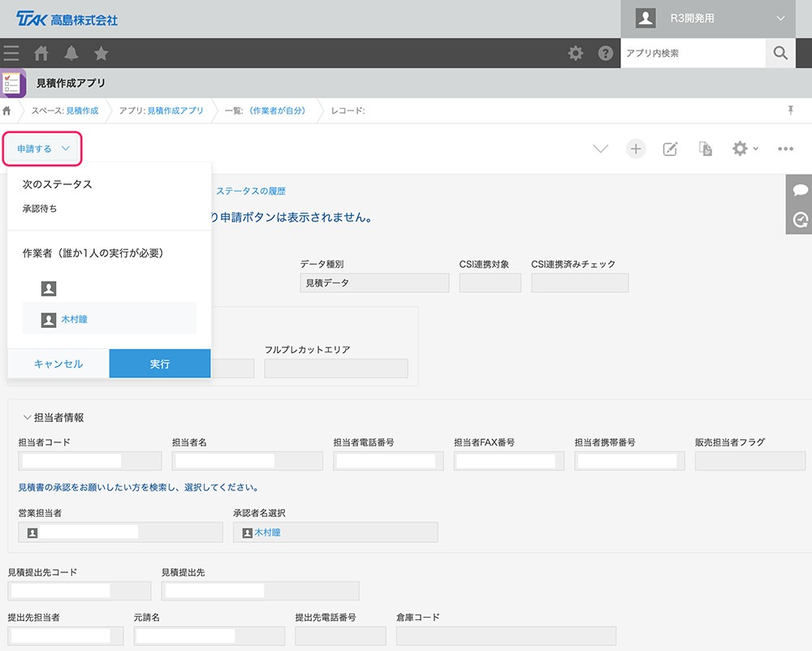The width and height of the screenshot is (812, 651).
Task: Click the データ種別 field showing 見積データ
Action: click(x=374, y=283)
